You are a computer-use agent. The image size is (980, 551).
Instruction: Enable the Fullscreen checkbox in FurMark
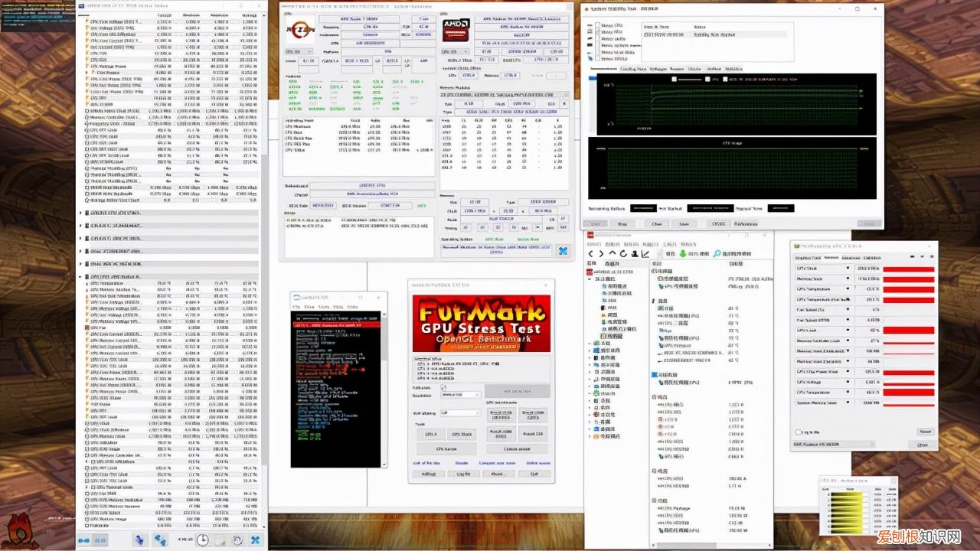[x=443, y=387]
